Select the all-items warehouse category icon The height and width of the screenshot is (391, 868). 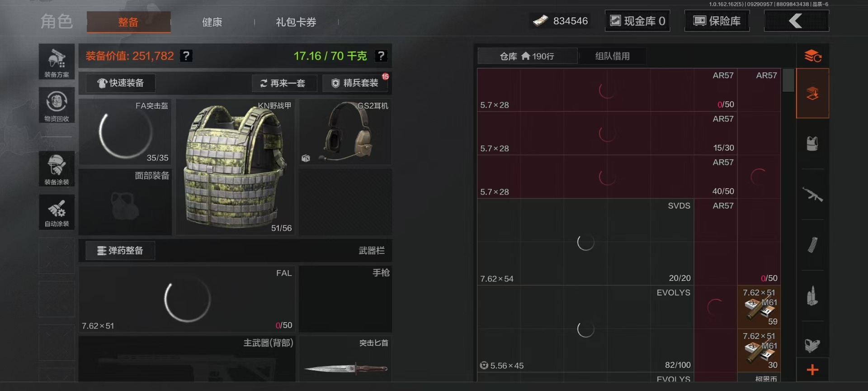pyautogui.click(x=812, y=93)
